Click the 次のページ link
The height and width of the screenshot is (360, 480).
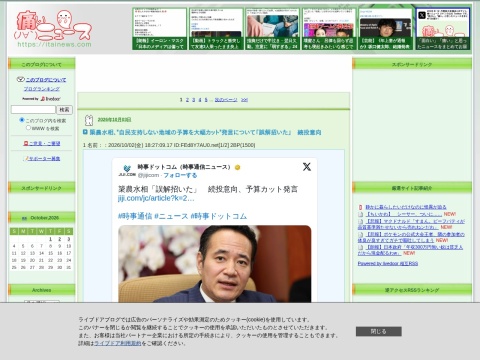tap(226, 100)
